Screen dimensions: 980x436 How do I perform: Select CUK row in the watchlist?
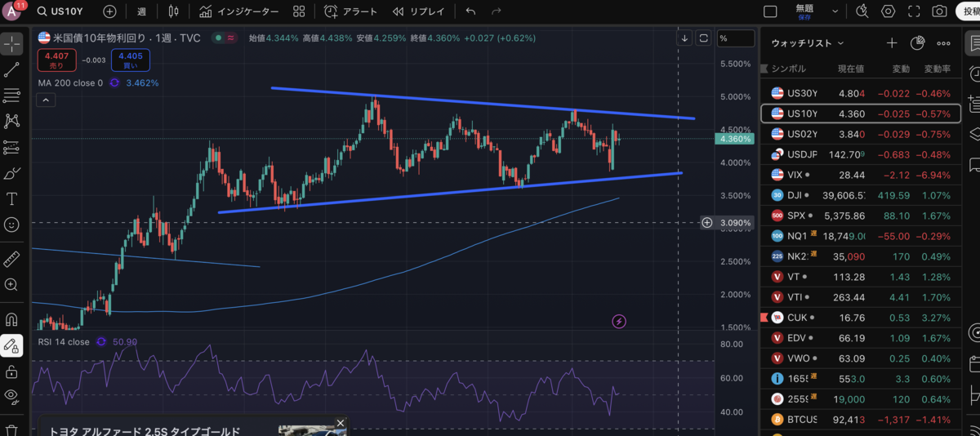[861, 317]
